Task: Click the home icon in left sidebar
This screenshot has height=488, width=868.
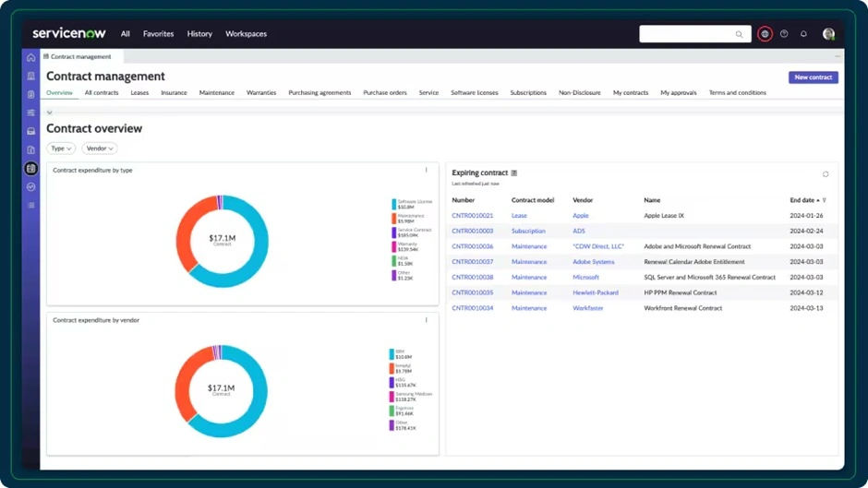Action: (x=31, y=58)
